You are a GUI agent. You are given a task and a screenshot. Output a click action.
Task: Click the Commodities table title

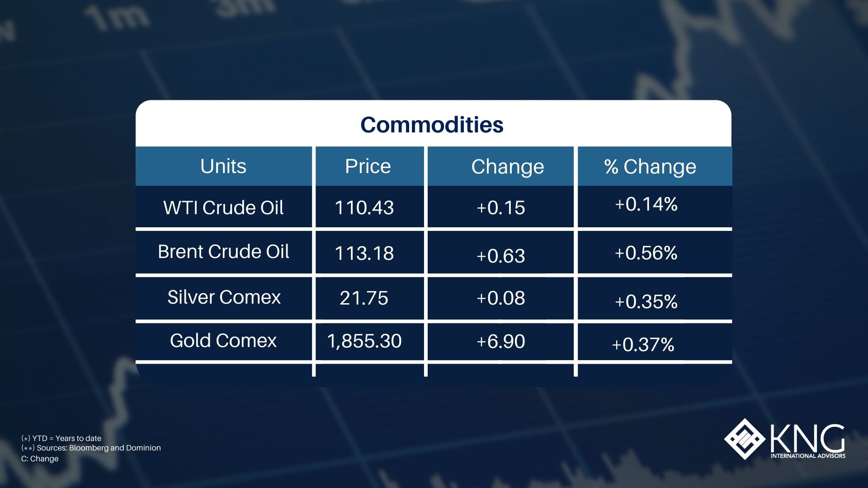[x=432, y=125]
